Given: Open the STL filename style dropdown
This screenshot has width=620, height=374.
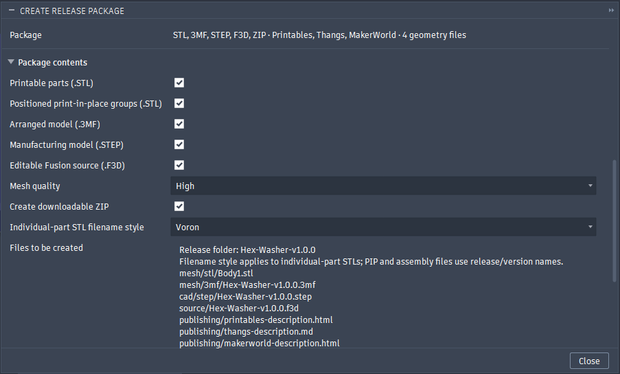Looking at the screenshot, I should click(x=383, y=227).
